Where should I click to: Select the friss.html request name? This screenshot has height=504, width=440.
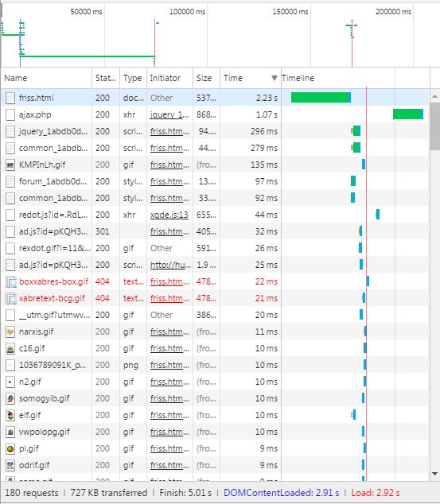37,98
